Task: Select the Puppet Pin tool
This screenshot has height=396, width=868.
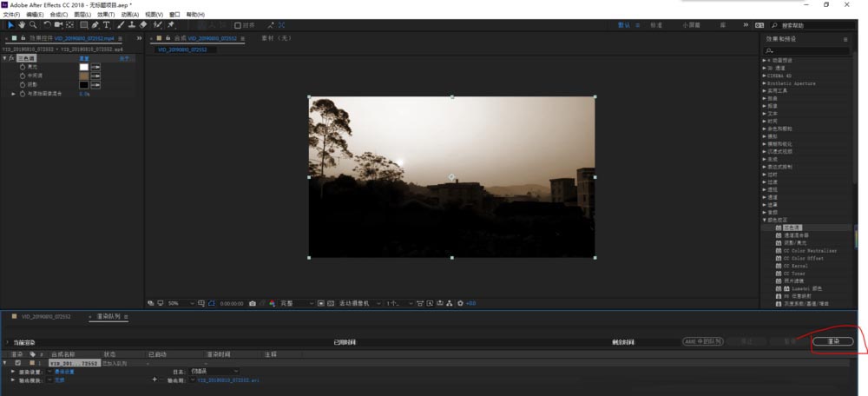Action: point(171,25)
